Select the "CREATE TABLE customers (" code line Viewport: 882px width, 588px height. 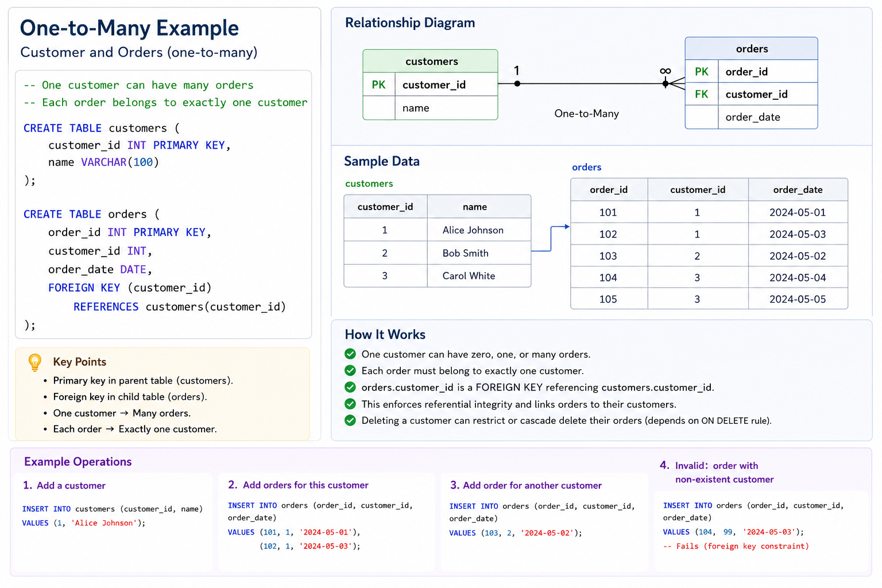point(102,128)
